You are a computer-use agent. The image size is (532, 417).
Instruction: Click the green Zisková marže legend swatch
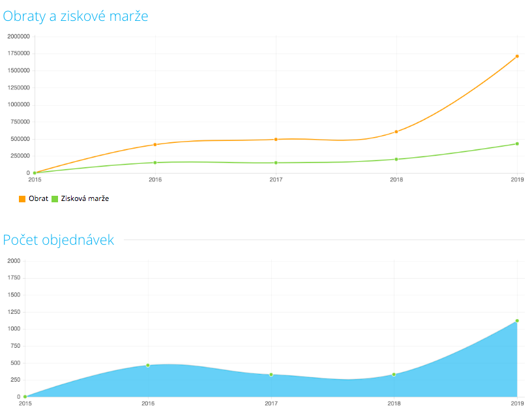click(55, 199)
